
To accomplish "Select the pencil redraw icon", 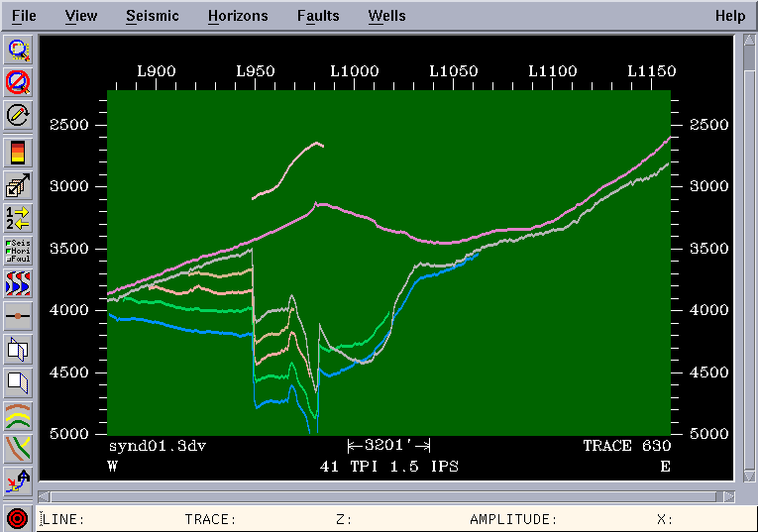I will (19, 115).
